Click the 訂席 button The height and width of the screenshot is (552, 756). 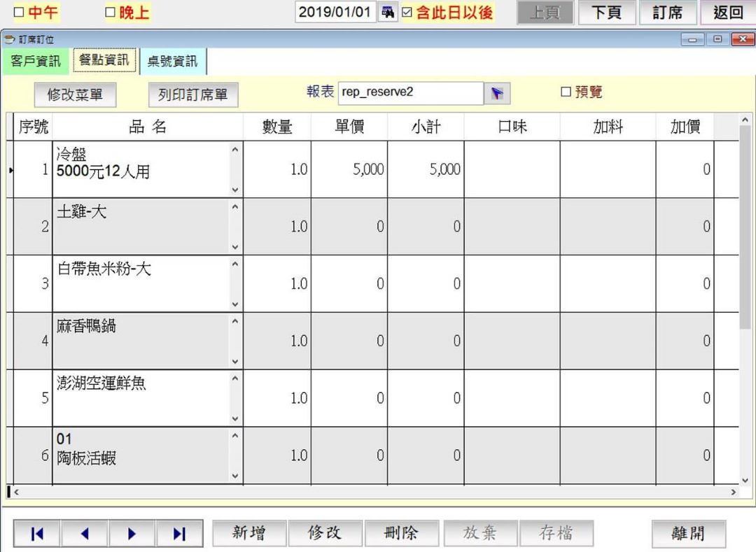(668, 12)
